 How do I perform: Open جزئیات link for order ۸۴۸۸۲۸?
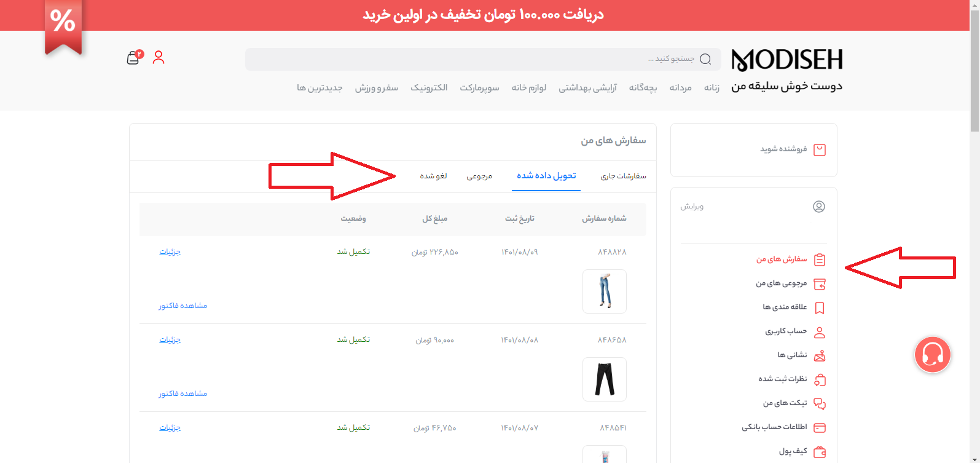point(170,252)
